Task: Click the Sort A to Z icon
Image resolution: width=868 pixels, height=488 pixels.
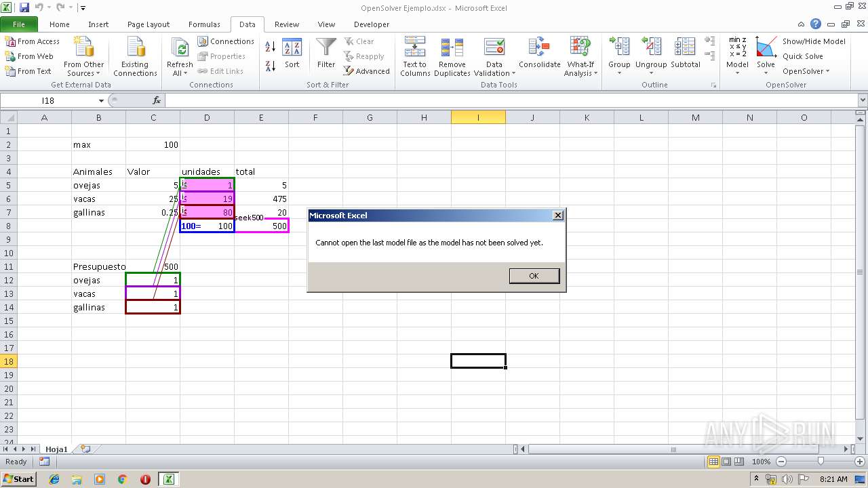Action: pos(270,46)
